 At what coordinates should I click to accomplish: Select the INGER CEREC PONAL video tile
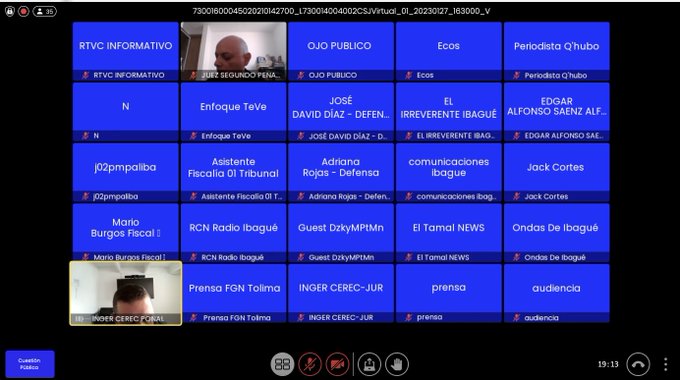point(125,293)
